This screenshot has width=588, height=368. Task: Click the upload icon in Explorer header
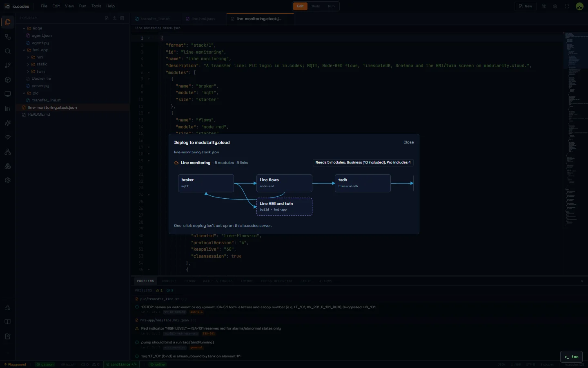(x=114, y=18)
